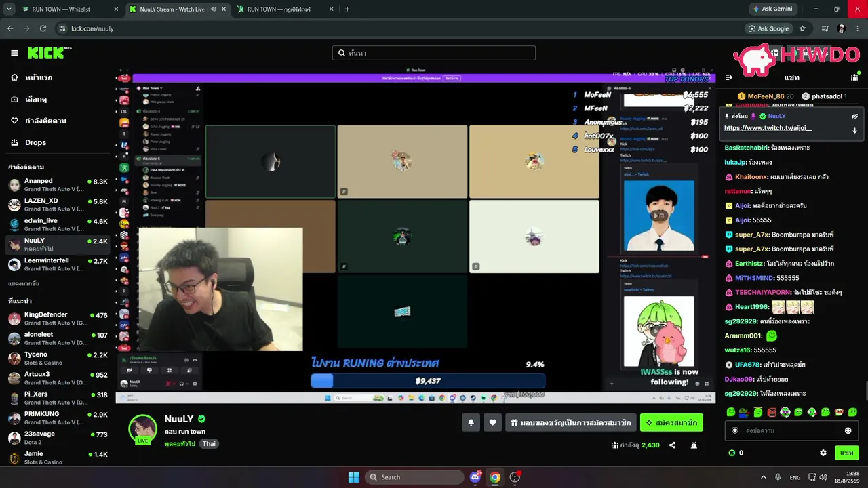Click the Windows taskbar Search box
Viewport: 868px width, 488px height.
pos(414,477)
